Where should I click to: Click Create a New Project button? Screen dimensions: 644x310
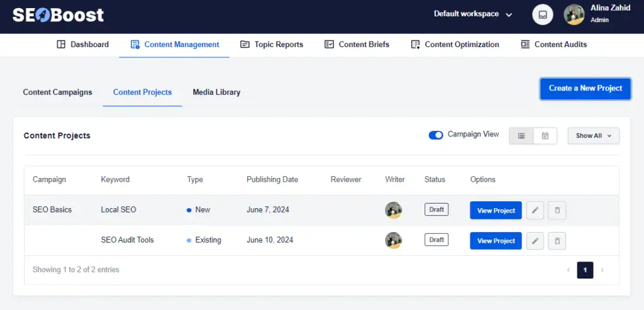point(585,89)
